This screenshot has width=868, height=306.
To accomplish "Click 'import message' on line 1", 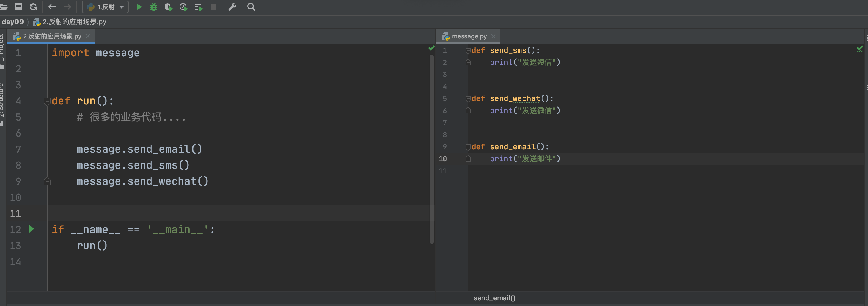I will pyautogui.click(x=96, y=53).
